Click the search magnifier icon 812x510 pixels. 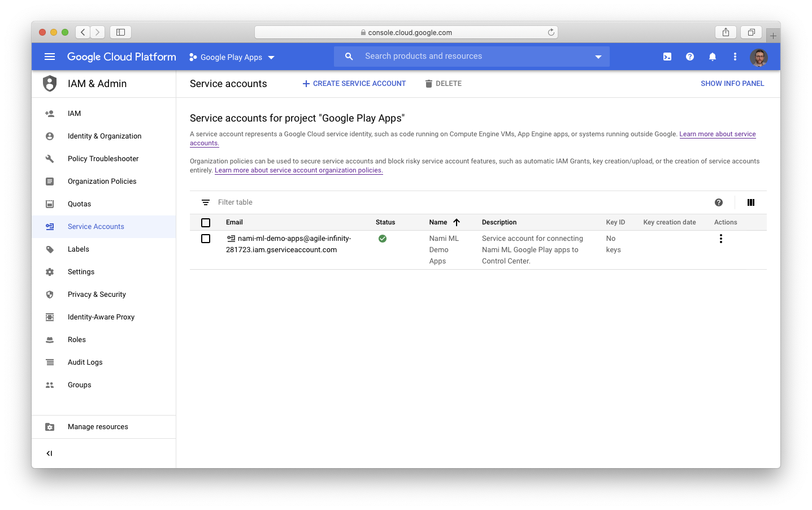point(349,57)
